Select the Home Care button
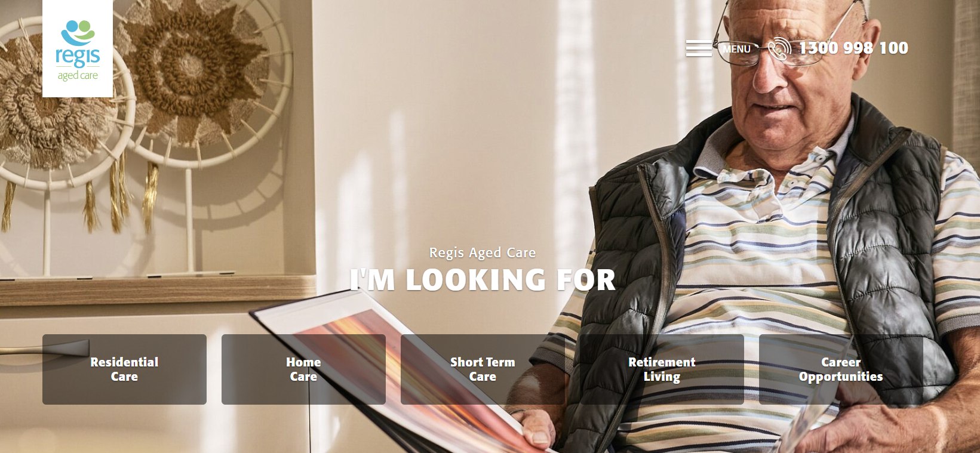980x453 pixels. click(x=303, y=369)
